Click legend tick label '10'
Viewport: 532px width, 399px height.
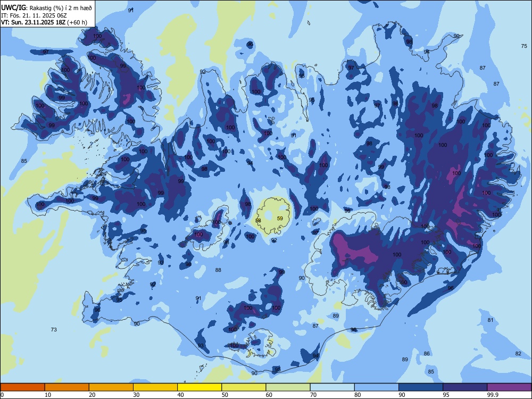[48, 395]
